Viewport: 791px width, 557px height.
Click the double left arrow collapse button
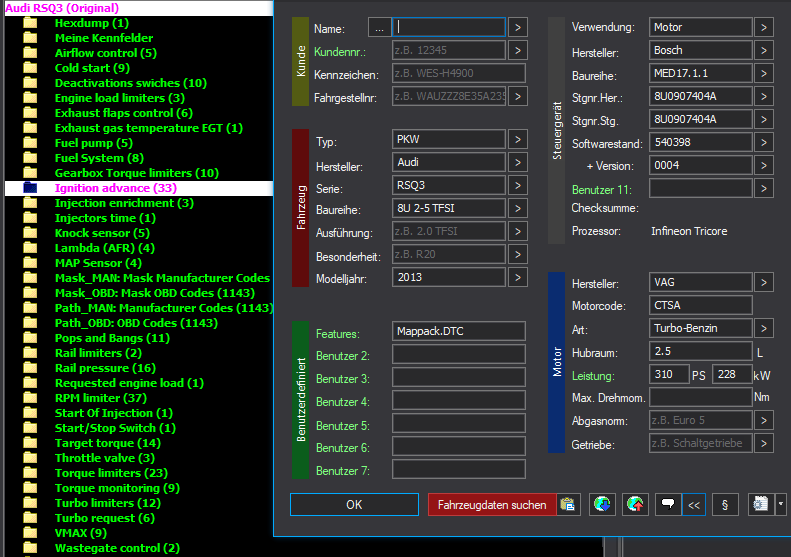tap(694, 505)
